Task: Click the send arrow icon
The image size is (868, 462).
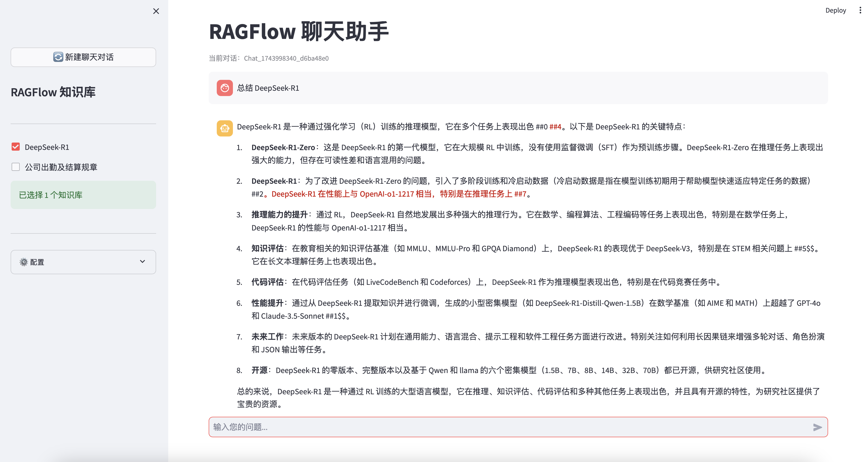Action: pyautogui.click(x=817, y=427)
